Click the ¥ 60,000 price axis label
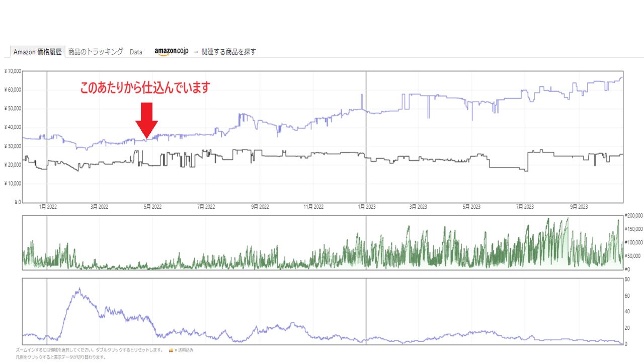Viewport: 644px width, 362px height. [13, 90]
